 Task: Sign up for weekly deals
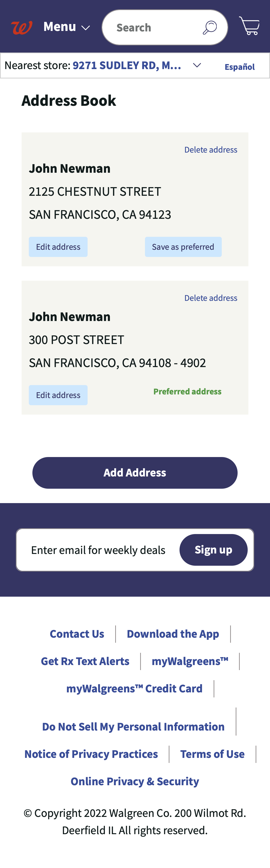(213, 550)
